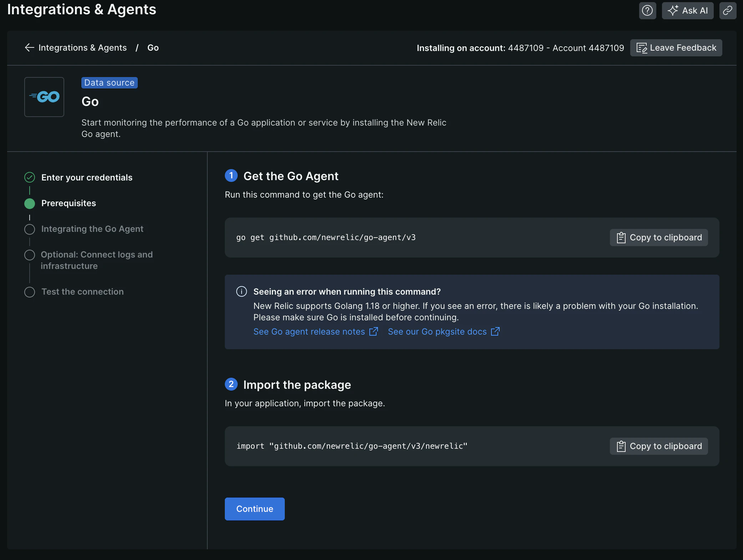Open See Go agent release notes link
The width and height of the screenshot is (743, 560).
(309, 332)
